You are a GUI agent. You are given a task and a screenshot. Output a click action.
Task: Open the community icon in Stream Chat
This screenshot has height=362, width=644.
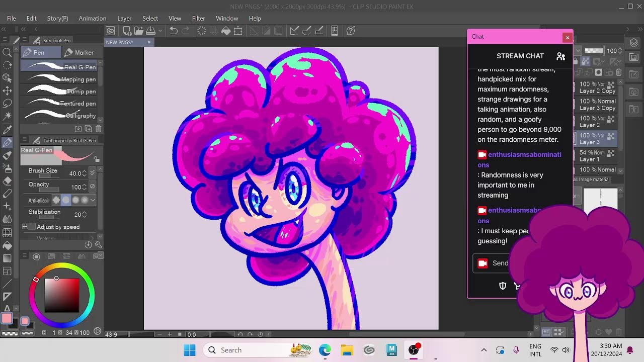click(560, 56)
